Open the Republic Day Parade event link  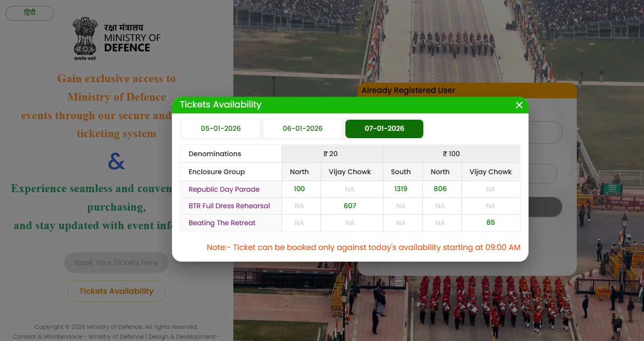(x=224, y=189)
